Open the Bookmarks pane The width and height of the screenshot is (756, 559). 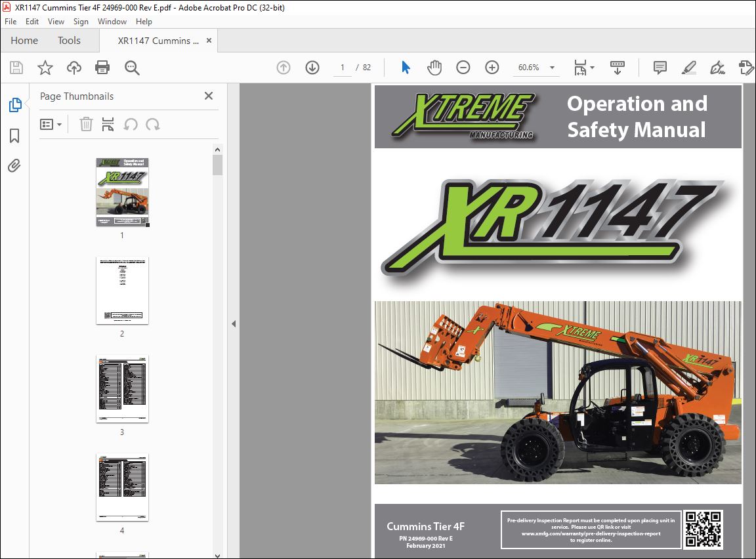pyautogui.click(x=14, y=136)
